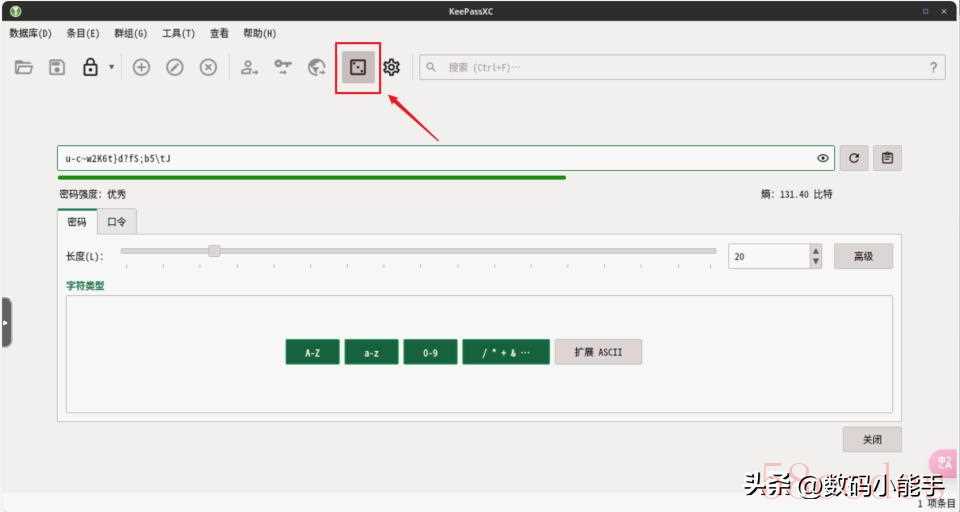
Task: Expand the lock database dropdown arrow
Action: click(111, 68)
